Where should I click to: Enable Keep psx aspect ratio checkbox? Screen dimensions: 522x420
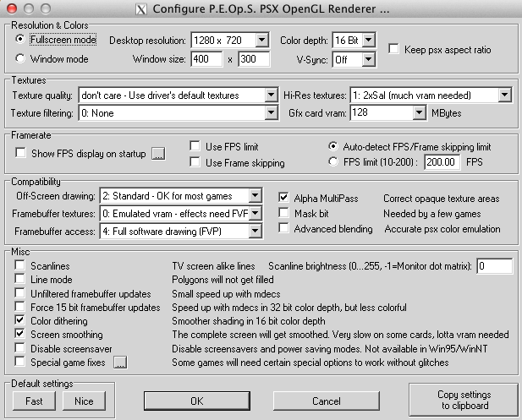tap(394, 49)
